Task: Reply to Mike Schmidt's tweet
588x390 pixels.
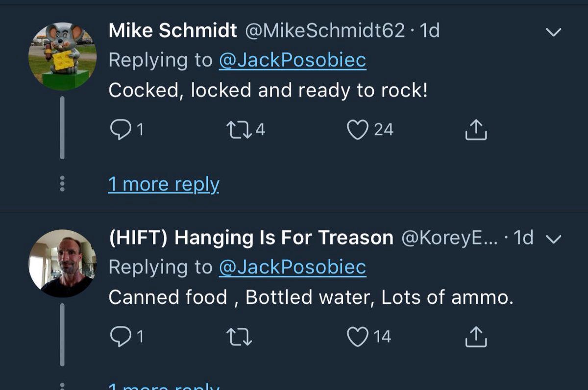Action: pos(119,129)
